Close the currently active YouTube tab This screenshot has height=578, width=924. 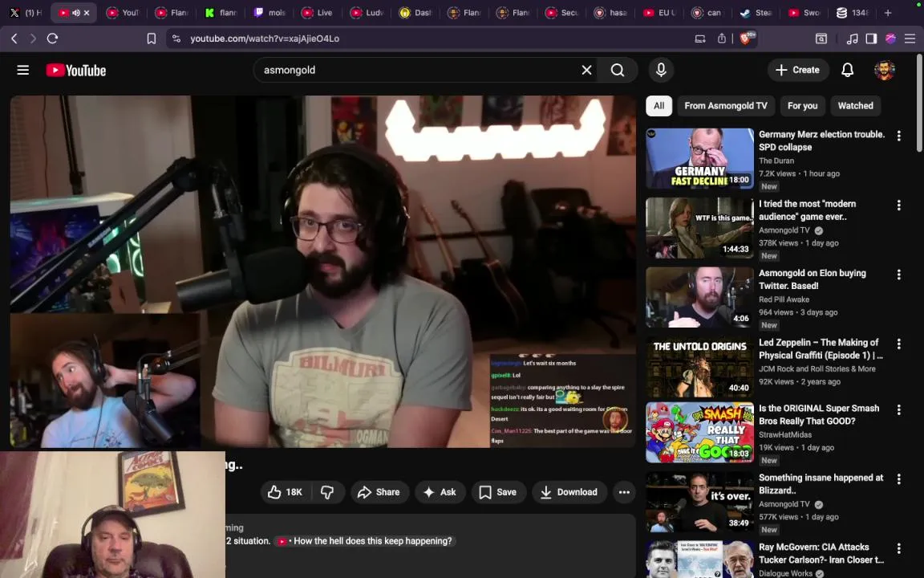coord(87,12)
